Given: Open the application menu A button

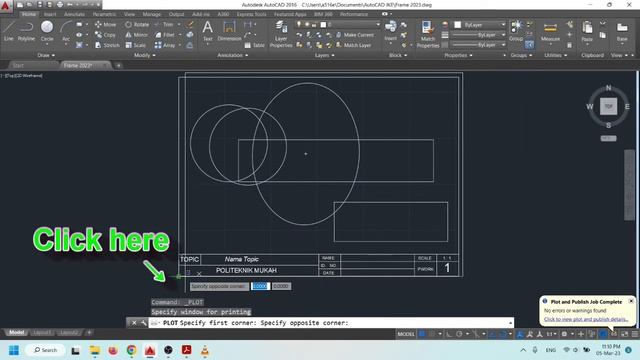Looking at the screenshot, I should pos(6,6).
